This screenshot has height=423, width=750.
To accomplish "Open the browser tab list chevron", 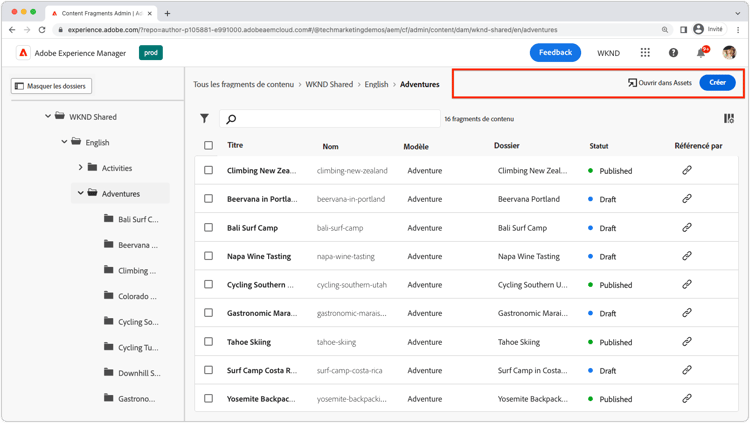I will pyautogui.click(x=737, y=13).
